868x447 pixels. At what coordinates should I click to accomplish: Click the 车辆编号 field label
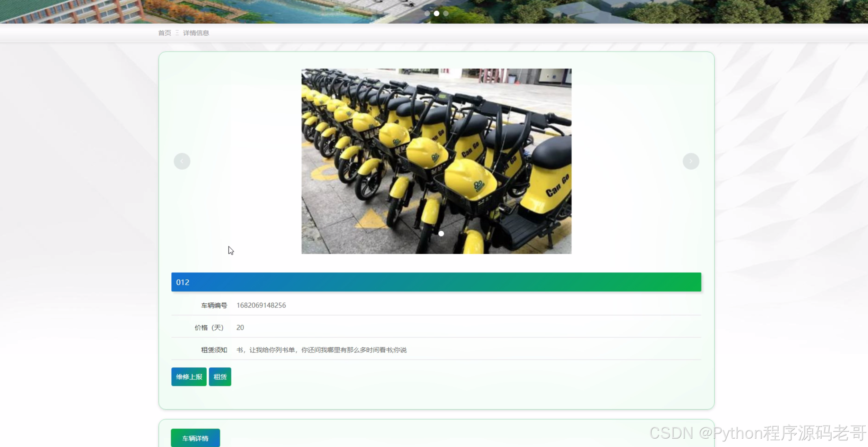tap(214, 305)
